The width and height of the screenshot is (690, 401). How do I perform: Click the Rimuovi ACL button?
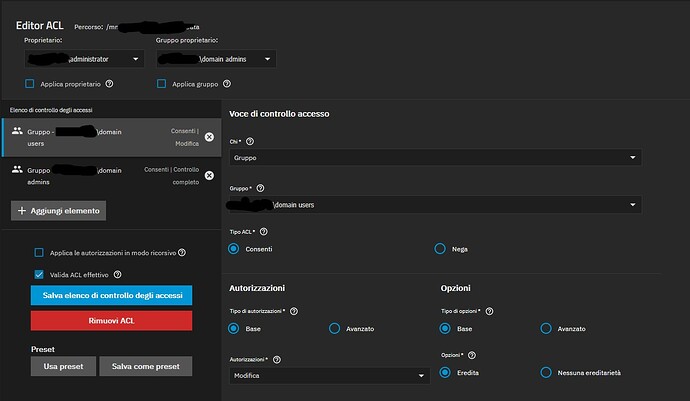(x=111, y=321)
